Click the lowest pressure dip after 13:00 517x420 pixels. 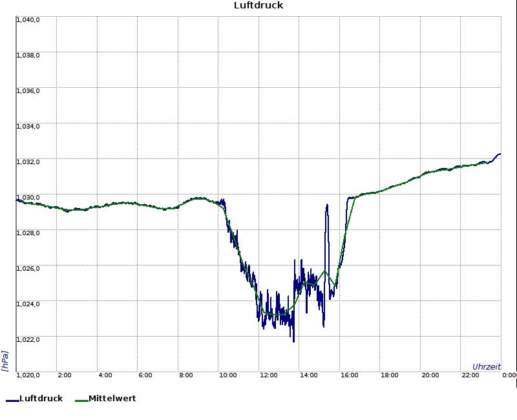[293, 341]
